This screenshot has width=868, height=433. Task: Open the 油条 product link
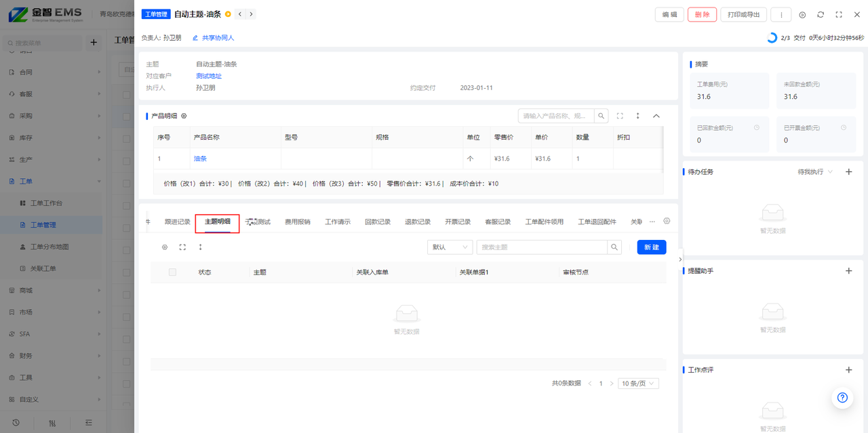[200, 159]
